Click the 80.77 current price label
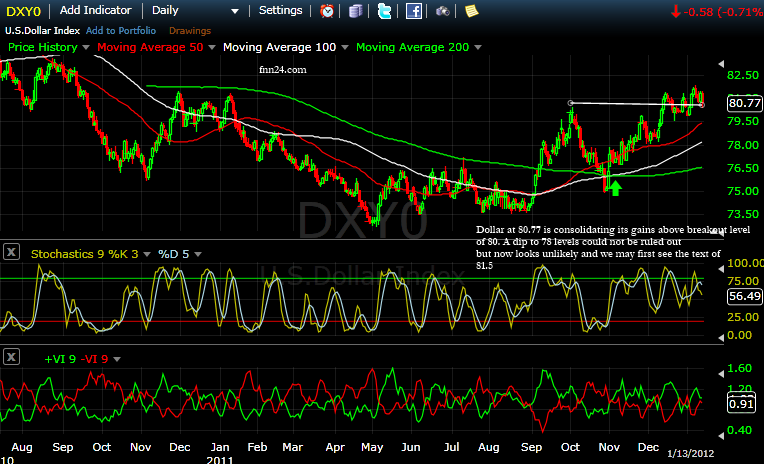Viewport: 764px width, 464px height. [745, 103]
